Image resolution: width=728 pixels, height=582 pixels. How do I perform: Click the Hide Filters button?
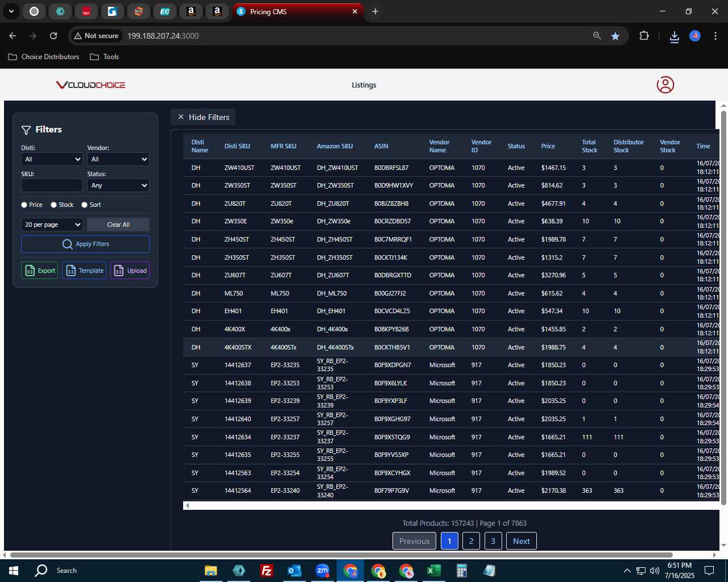[x=203, y=117]
